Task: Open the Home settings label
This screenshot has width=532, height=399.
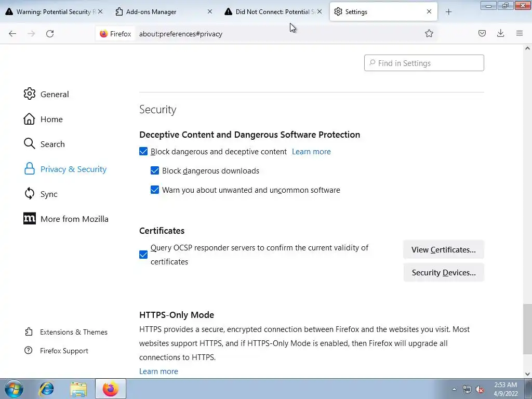Action: 51,119
